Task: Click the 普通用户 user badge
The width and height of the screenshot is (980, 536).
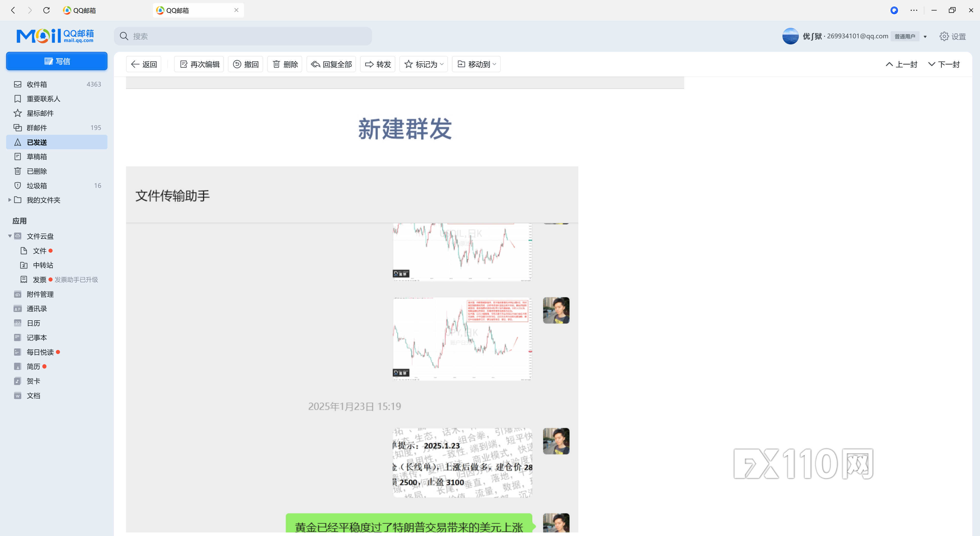Action: (905, 36)
